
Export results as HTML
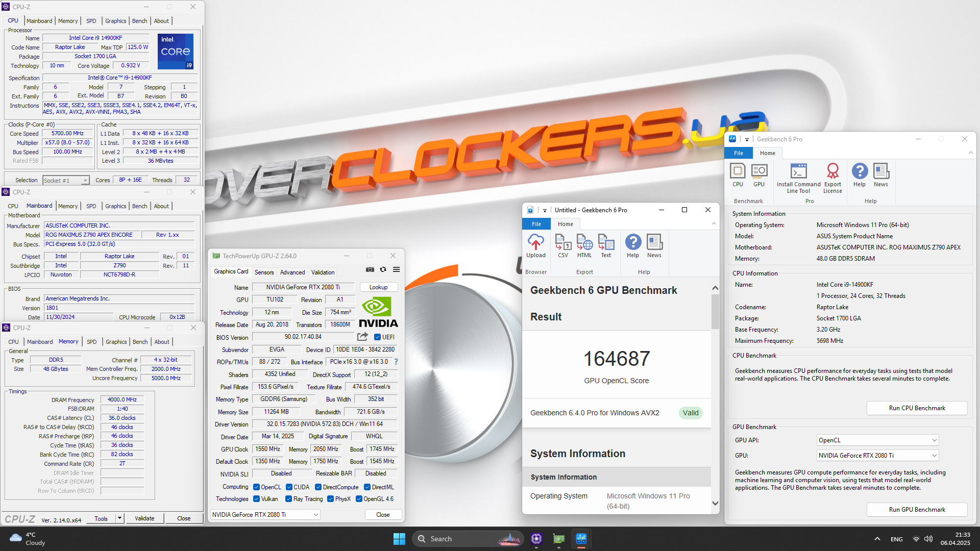click(x=584, y=246)
